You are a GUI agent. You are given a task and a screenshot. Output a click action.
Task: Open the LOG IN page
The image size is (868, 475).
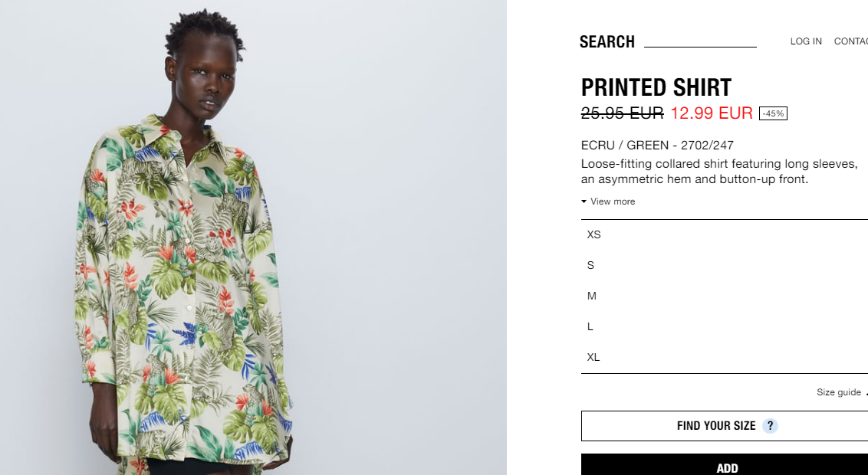(x=806, y=41)
